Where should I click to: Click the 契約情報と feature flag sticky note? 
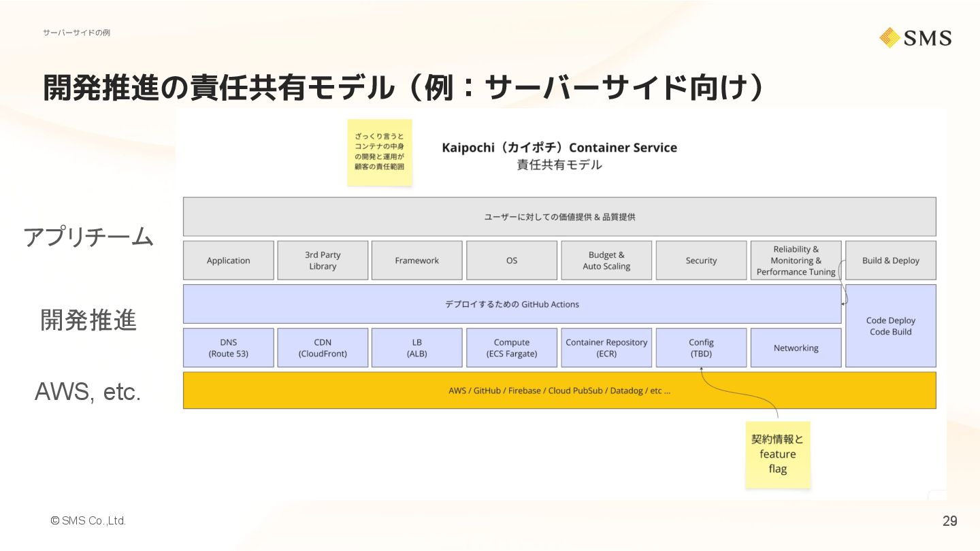click(x=778, y=454)
